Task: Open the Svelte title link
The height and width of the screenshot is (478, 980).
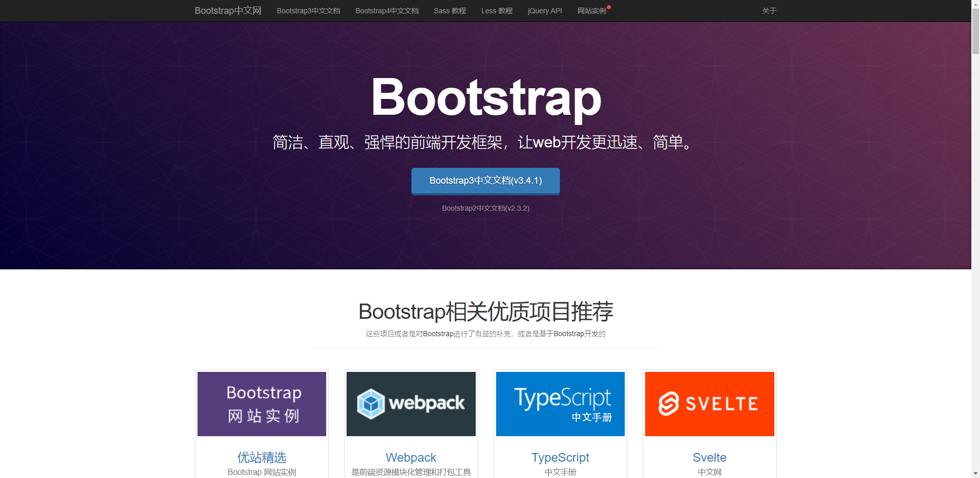Action: (709, 458)
